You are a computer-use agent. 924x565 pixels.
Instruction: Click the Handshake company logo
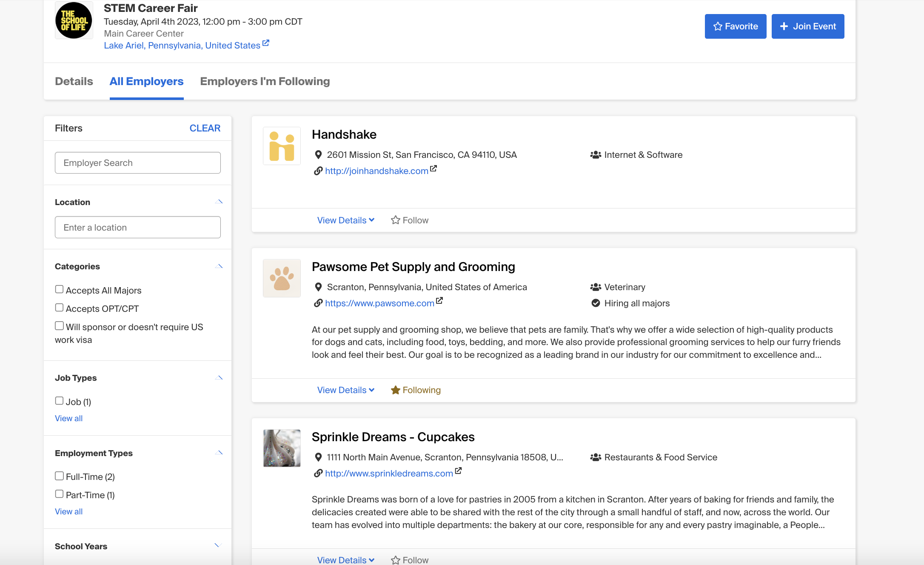tap(282, 146)
